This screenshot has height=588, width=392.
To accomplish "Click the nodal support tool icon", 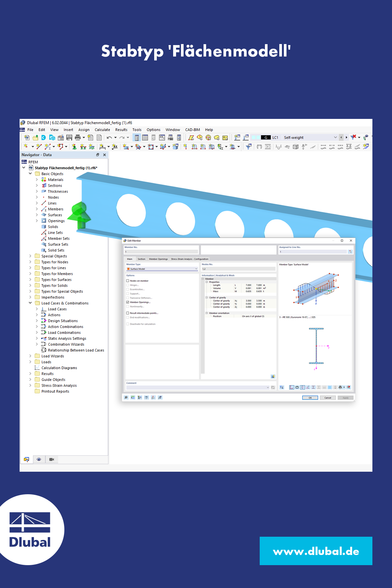I will (x=74, y=147).
